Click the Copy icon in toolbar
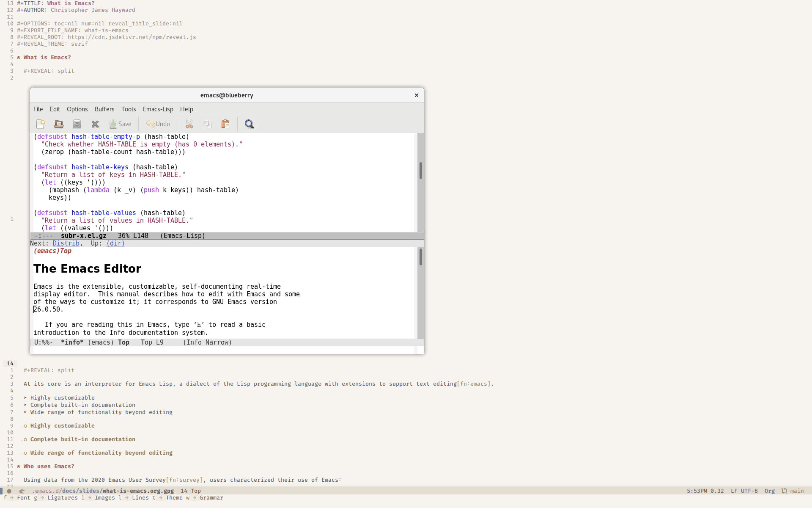The image size is (812, 508). pyautogui.click(x=207, y=124)
